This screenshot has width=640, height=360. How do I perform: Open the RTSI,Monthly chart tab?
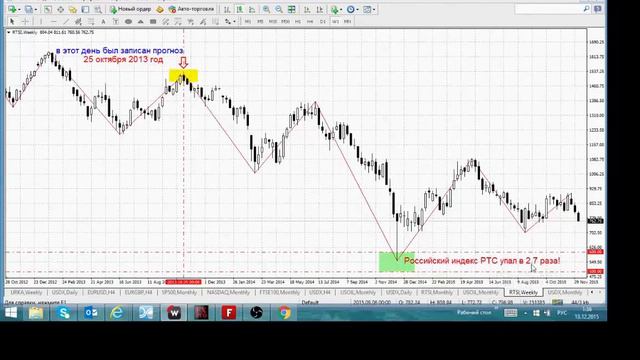point(437,292)
